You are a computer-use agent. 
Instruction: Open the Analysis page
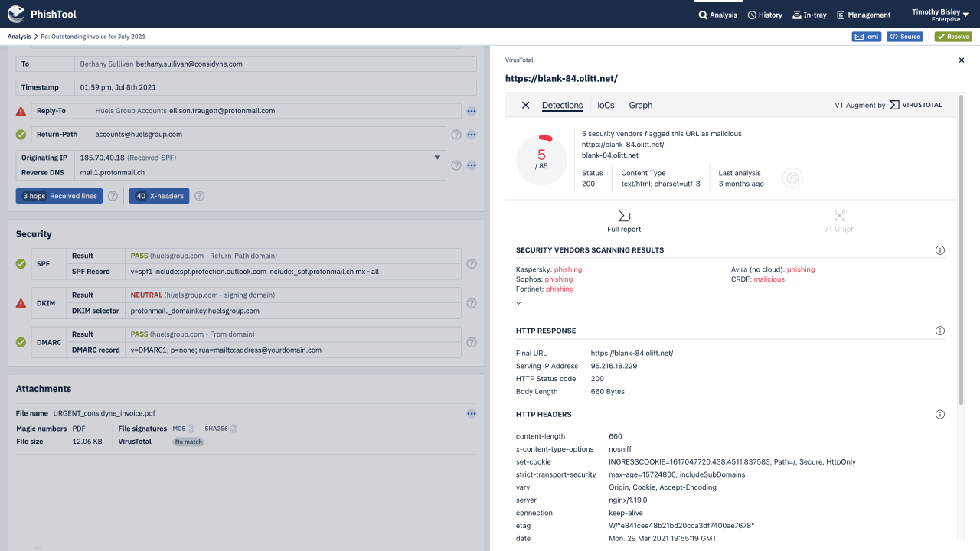click(718, 15)
